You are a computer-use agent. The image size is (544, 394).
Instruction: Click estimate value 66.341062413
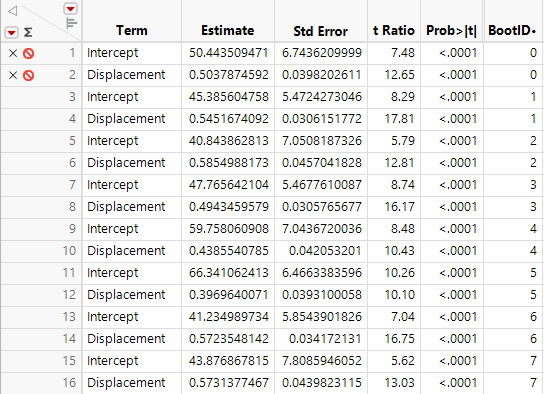coord(229,273)
